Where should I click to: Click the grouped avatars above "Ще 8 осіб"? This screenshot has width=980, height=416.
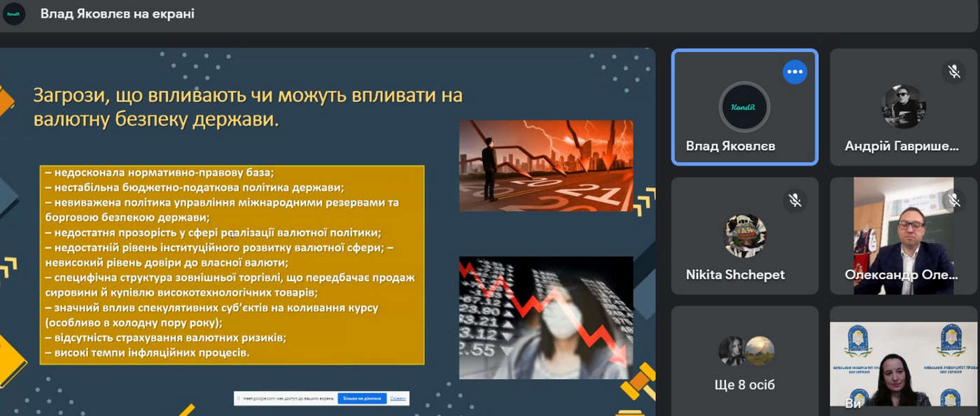click(744, 351)
